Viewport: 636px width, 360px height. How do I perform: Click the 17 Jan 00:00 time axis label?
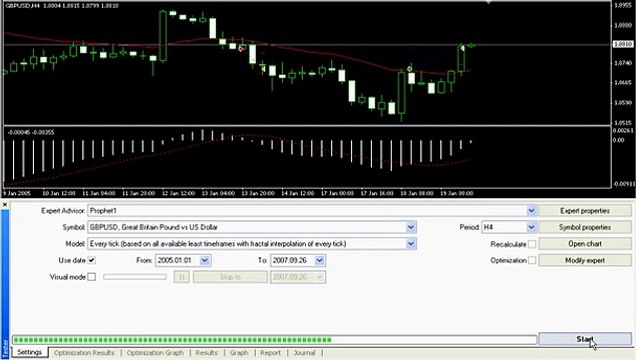[x=337, y=193]
